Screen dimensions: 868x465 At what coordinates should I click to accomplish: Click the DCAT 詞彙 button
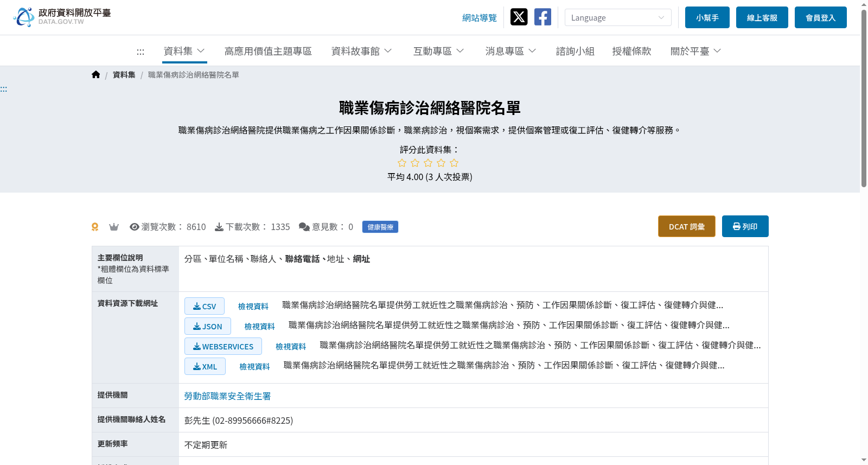coord(687,226)
